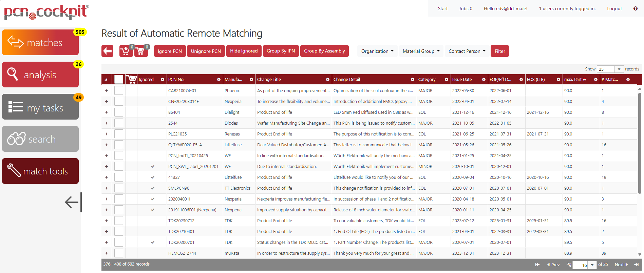The height and width of the screenshot is (273, 644).
Task: Tick checkbox for QLTYWP020_F5_A row
Action: [119, 145]
